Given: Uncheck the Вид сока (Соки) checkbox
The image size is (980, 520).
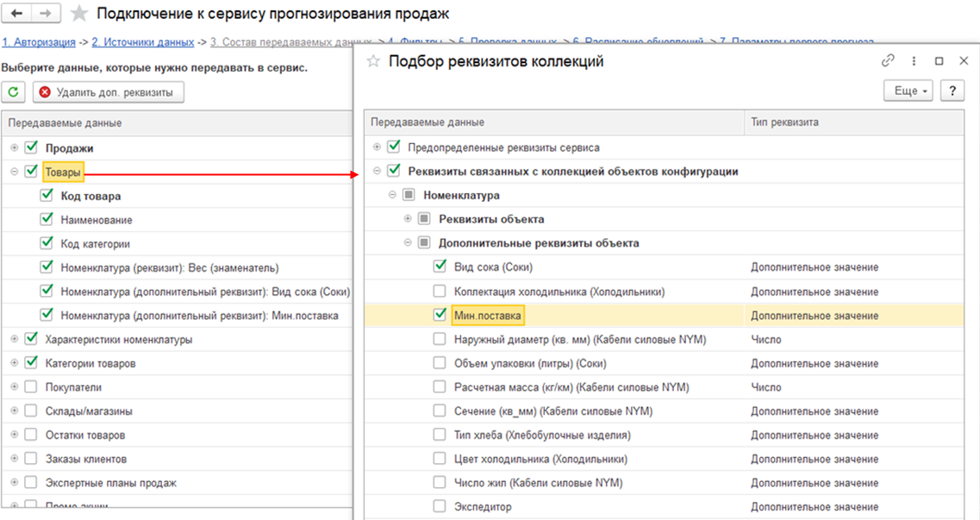Looking at the screenshot, I should 440,267.
